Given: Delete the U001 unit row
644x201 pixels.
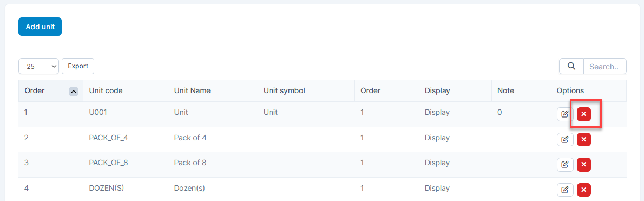Looking at the screenshot, I should [x=583, y=114].
